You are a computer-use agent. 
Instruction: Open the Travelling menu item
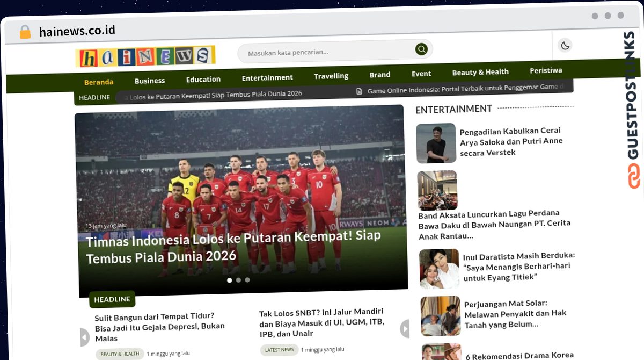pyautogui.click(x=331, y=76)
